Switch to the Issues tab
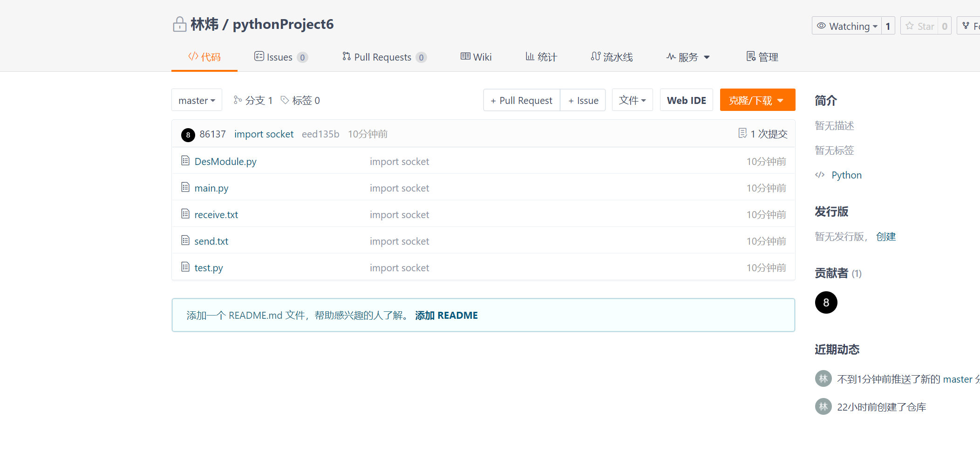 click(x=279, y=56)
